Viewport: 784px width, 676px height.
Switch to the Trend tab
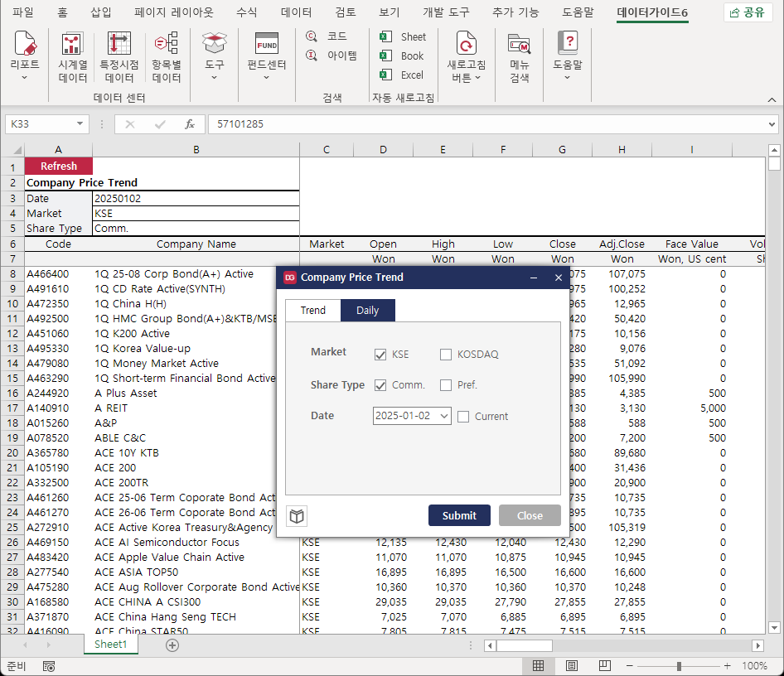[312, 311]
